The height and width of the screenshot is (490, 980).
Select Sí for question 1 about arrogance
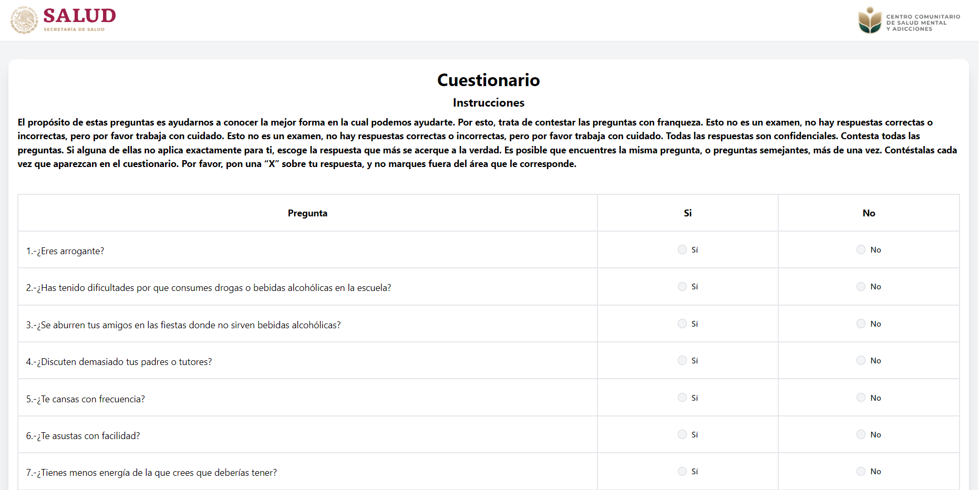(682, 249)
